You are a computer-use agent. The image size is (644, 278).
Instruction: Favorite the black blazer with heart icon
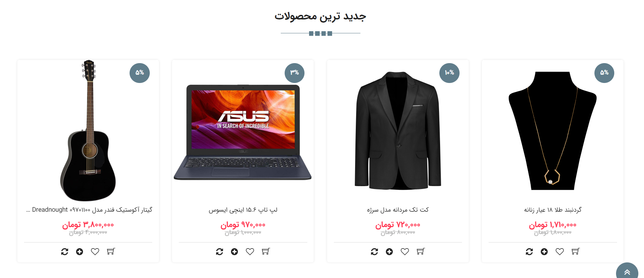pyautogui.click(x=405, y=251)
